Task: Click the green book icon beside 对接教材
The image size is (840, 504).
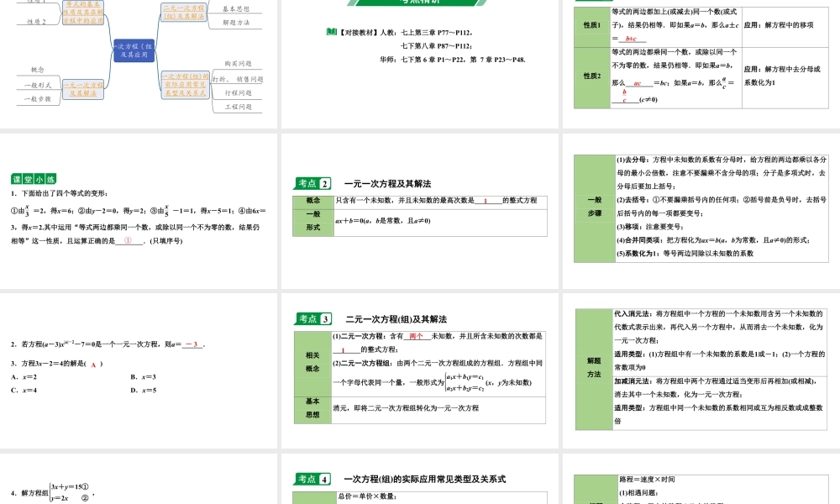Action: click(331, 32)
